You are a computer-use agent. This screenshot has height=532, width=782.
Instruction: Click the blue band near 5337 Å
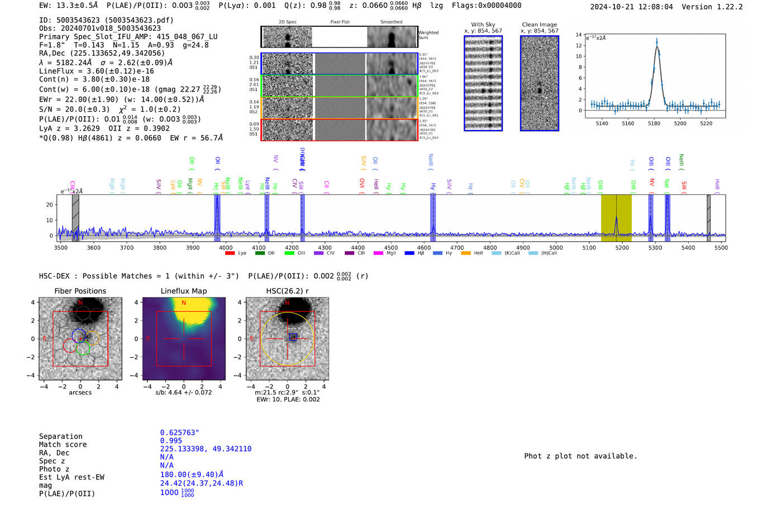(x=667, y=218)
